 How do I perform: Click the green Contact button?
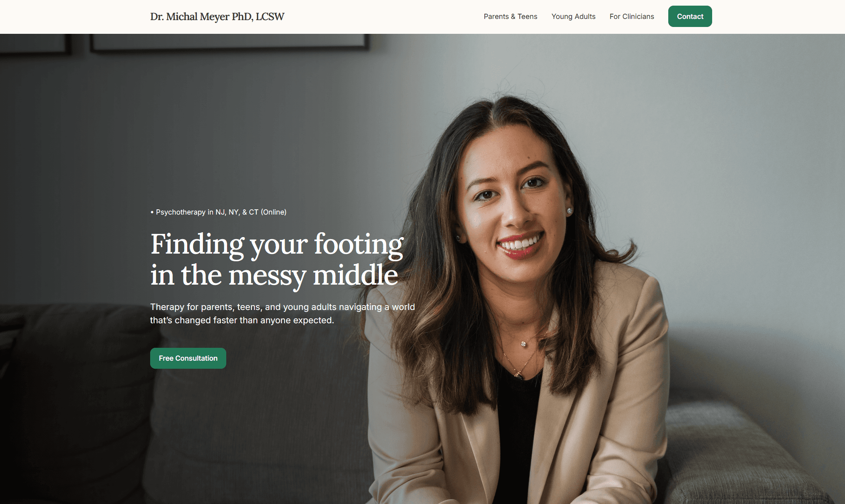(690, 17)
